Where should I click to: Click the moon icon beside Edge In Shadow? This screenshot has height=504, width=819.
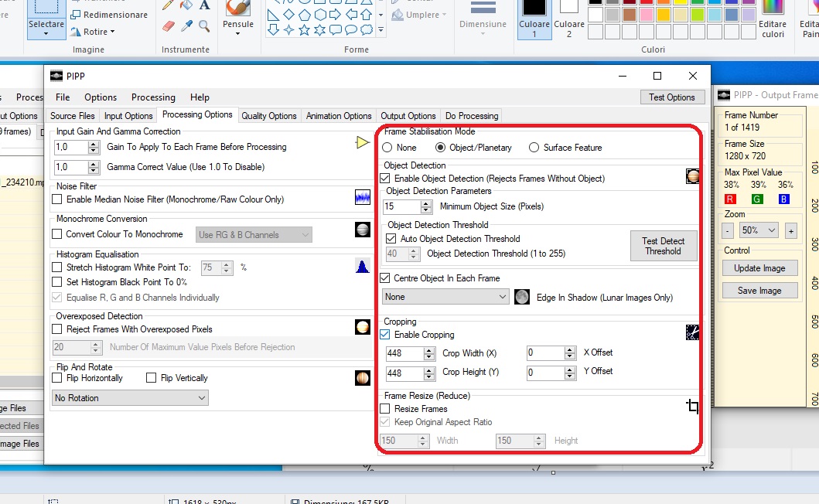tap(522, 297)
